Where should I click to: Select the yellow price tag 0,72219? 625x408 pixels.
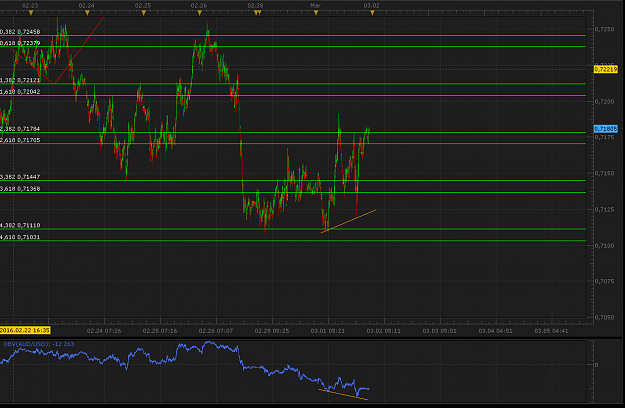tap(605, 69)
